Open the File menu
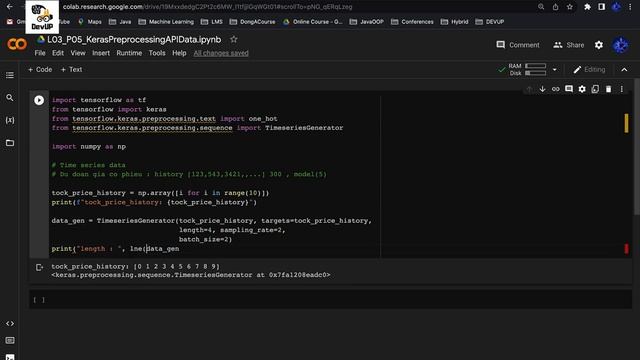Screen dimensions: 640x360 [x=40, y=53]
